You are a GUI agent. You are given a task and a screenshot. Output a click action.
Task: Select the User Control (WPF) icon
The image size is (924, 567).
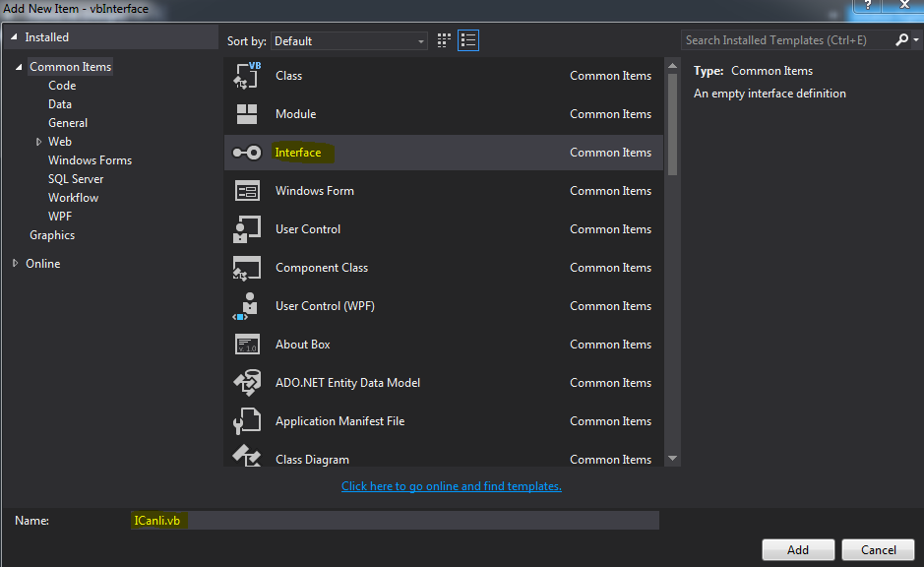[x=247, y=306]
